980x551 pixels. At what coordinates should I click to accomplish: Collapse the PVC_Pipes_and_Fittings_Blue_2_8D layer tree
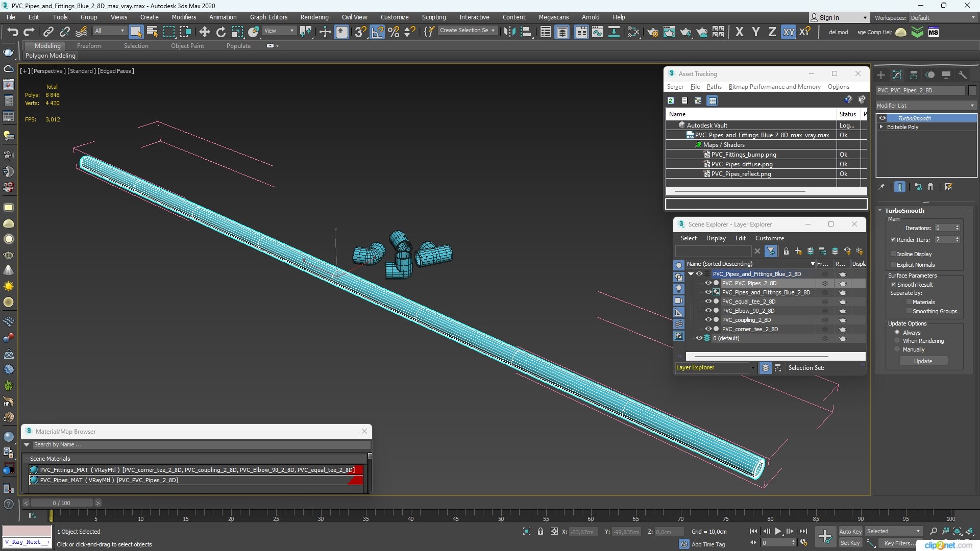pos(691,274)
